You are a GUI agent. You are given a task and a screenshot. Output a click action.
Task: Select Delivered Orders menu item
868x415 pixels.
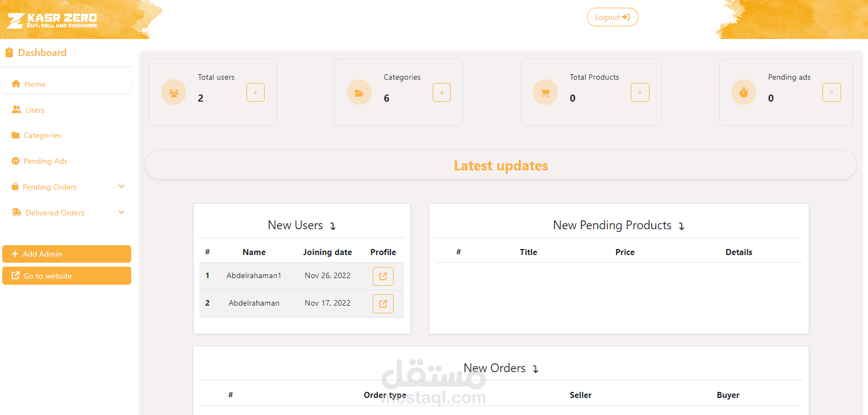66,213
